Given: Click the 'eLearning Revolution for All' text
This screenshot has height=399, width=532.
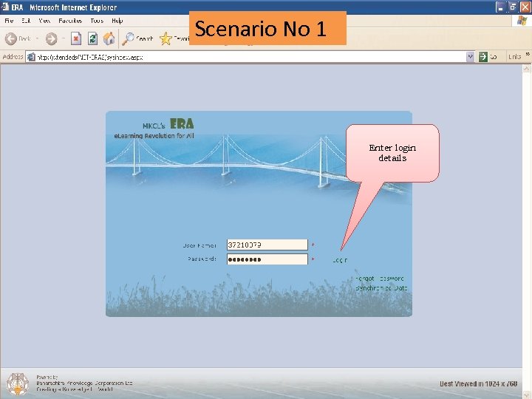Looking at the screenshot, I should tap(154, 136).
